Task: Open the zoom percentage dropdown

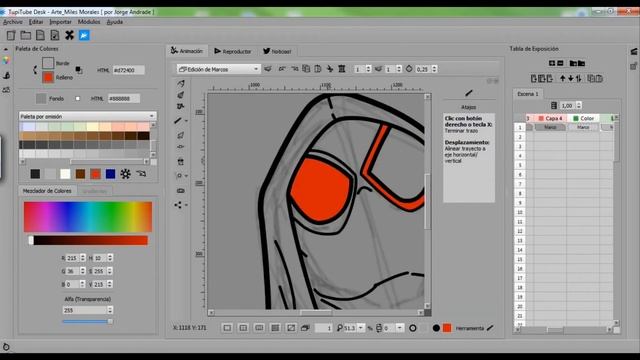Action: pyautogui.click(x=360, y=328)
